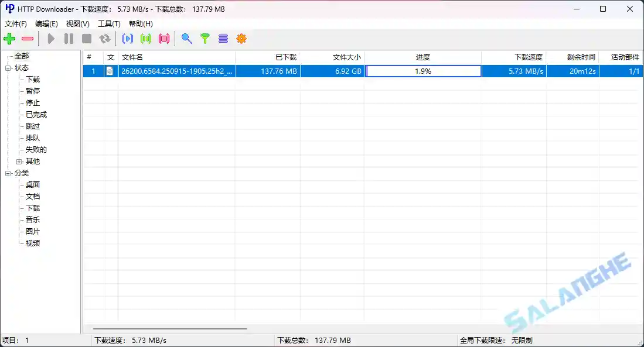Viewport: 644px width, 347px height.
Task: Click the 1.9% progress bar
Action: pos(422,71)
